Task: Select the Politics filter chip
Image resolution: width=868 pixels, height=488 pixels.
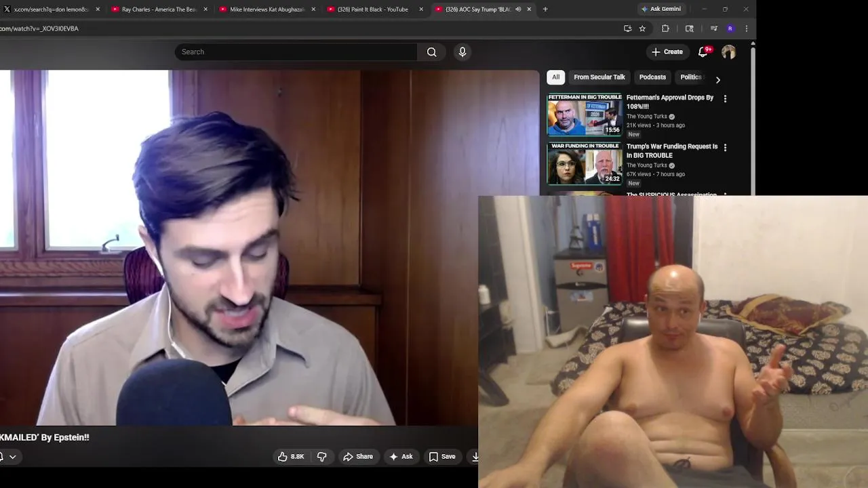Action: pyautogui.click(x=690, y=77)
